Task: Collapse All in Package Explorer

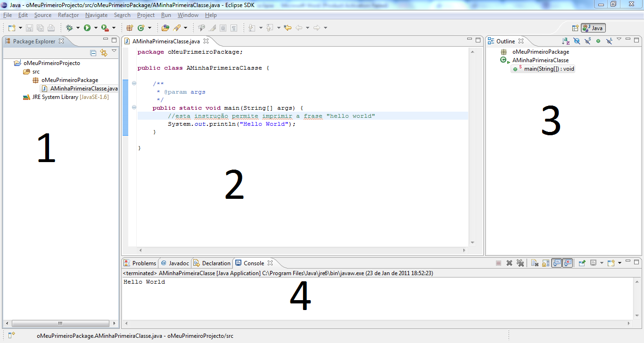Action: click(x=93, y=53)
